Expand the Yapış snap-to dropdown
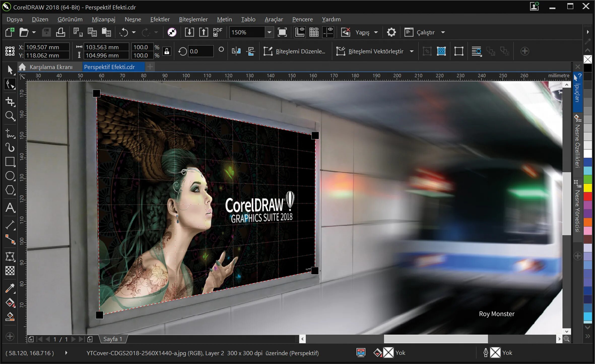Viewport: 595px width, 364px height. (x=376, y=32)
